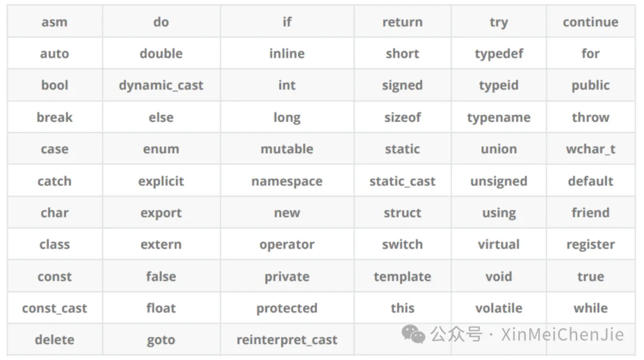
Task: Click the 'wchar_t' keyword cell
Action: coord(590,149)
